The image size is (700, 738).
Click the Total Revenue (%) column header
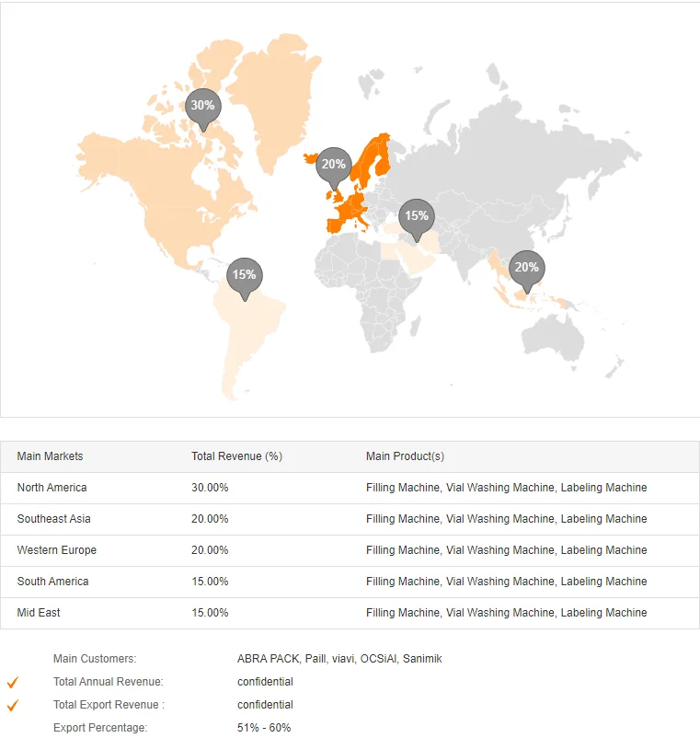[236, 456]
